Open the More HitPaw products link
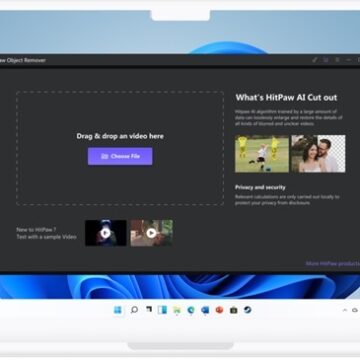The height and width of the screenshot is (360, 360). [x=333, y=264]
